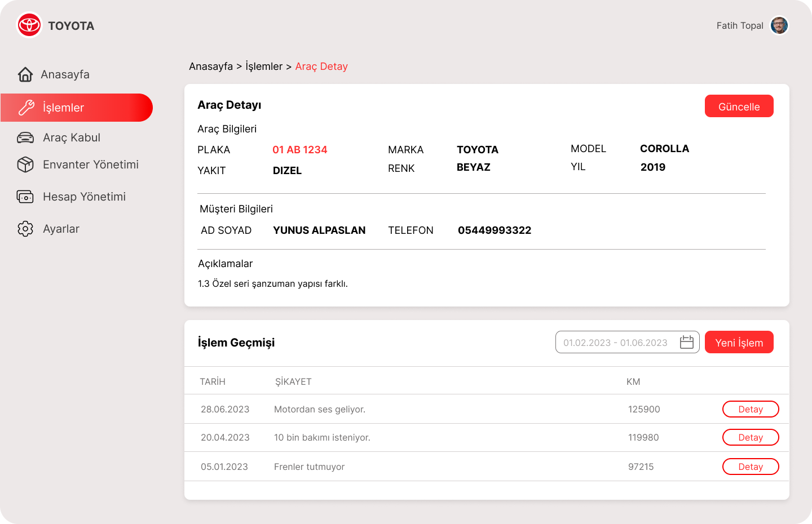Open Fatih Topal profile avatar
This screenshot has width=812, height=524.
click(x=779, y=25)
